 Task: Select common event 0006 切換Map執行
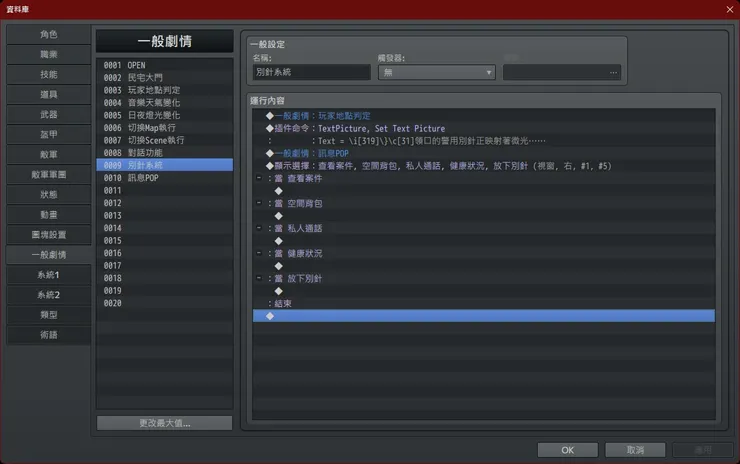pos(165,127)
